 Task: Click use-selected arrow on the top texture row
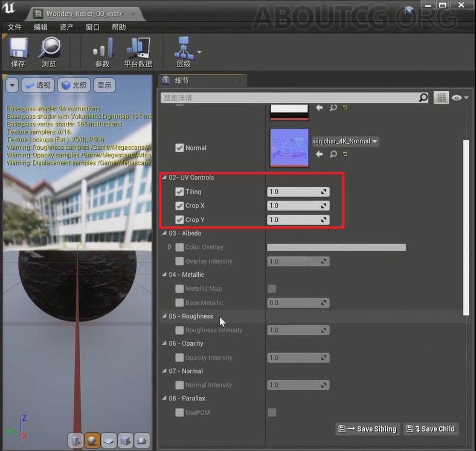tap(320, 107)
